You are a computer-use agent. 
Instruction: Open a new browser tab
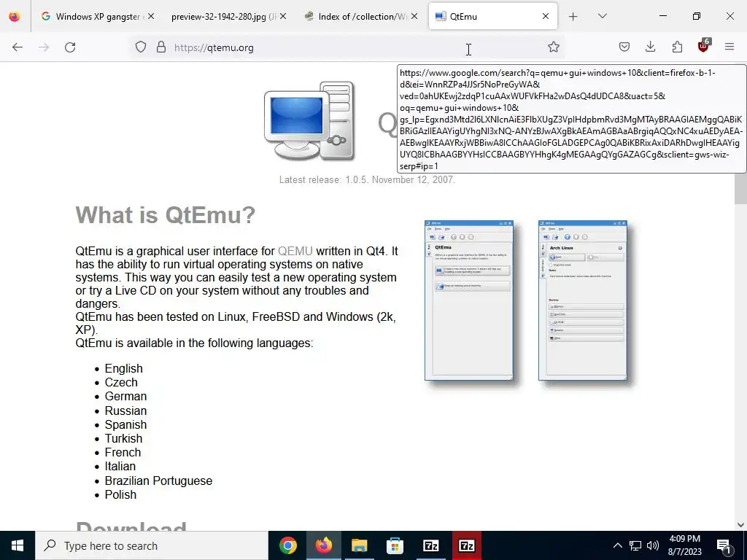click(x=573, y=17)
